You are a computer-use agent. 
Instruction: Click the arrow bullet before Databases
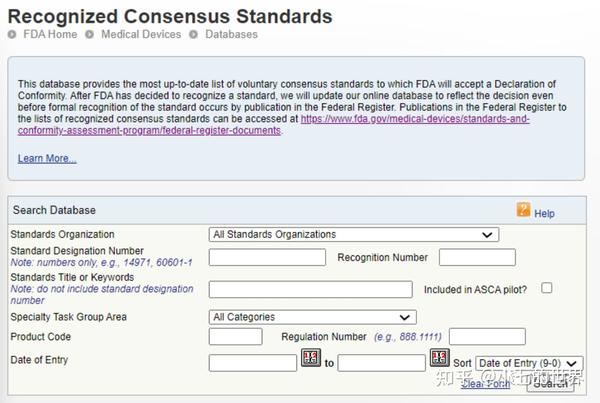[196, 34]
